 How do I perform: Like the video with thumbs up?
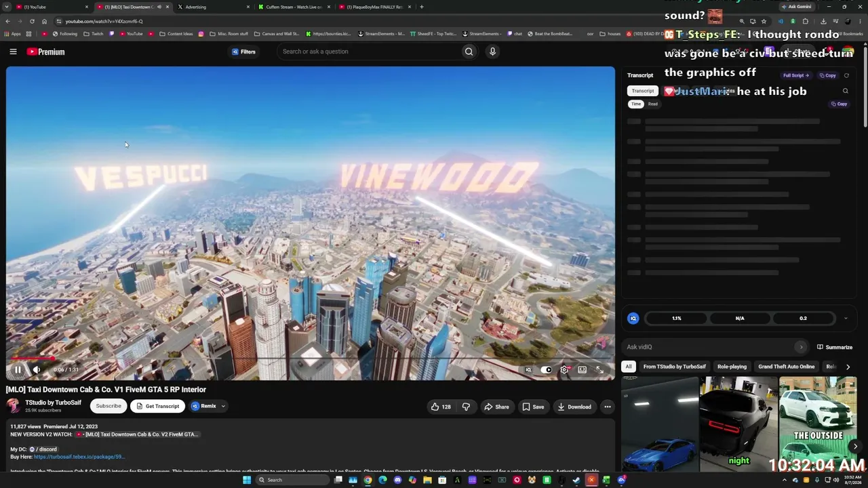441,407
